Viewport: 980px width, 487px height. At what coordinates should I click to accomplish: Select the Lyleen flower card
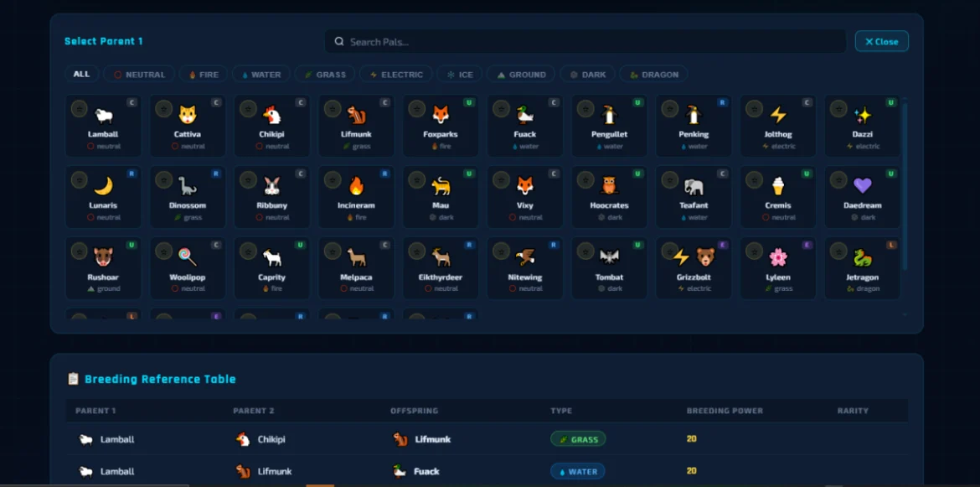pyautogui.click(x=778, y=268)
